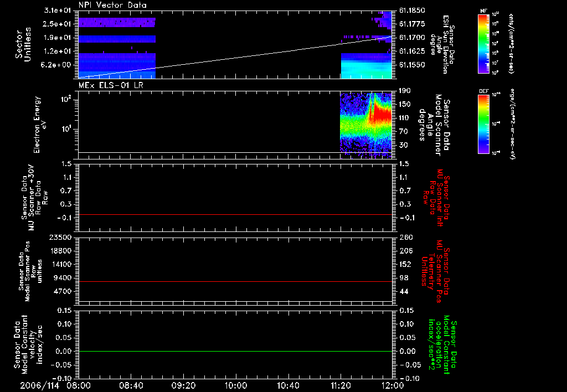This screenshot has width=567, height=392.
Task: Click the "NPI Vector Data" panel title
Action: click(112, 5)
